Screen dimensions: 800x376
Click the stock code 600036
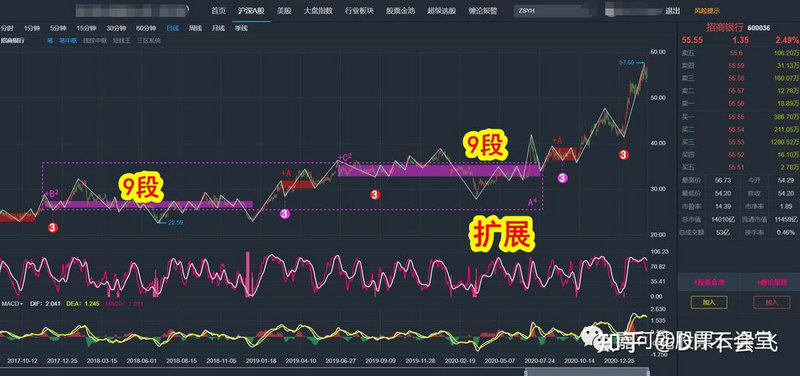click(x=759, y=28)
